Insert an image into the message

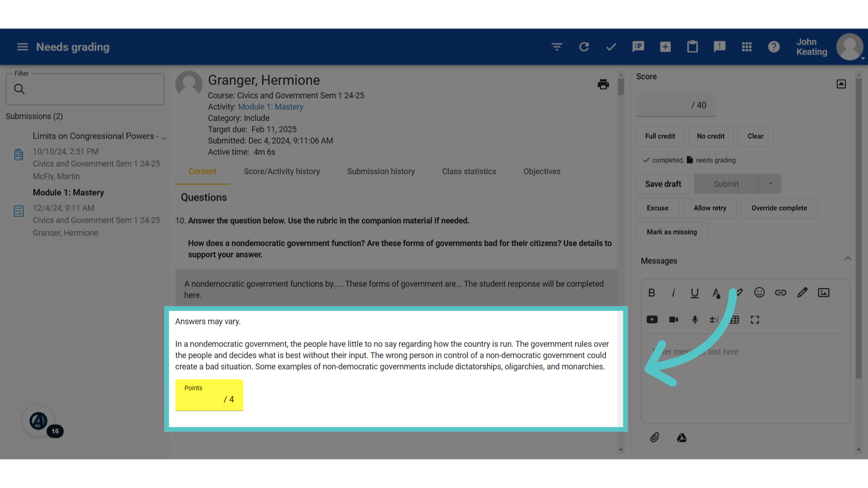pos(824,293)
